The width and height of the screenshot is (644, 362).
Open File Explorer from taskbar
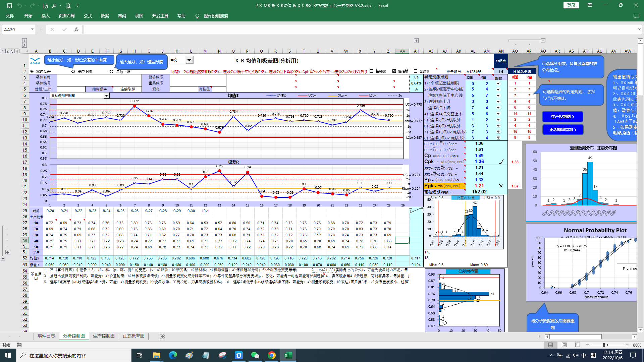156,355
